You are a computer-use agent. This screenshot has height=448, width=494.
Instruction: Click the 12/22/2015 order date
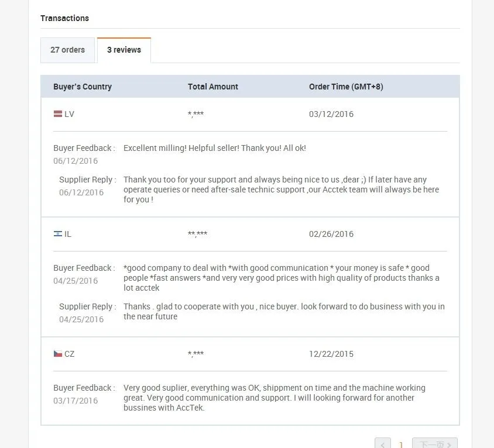[x=331, y=354]
